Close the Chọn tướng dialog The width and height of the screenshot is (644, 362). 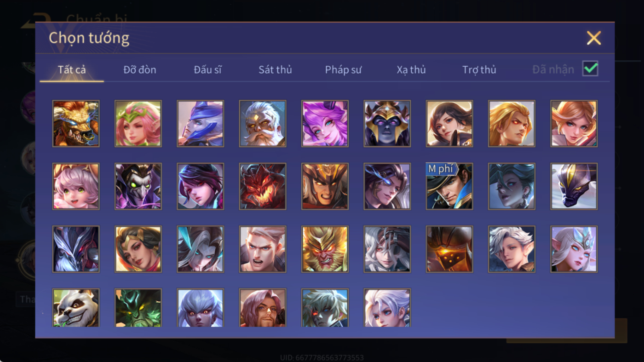pyautogui.click(x=594, y=38)
